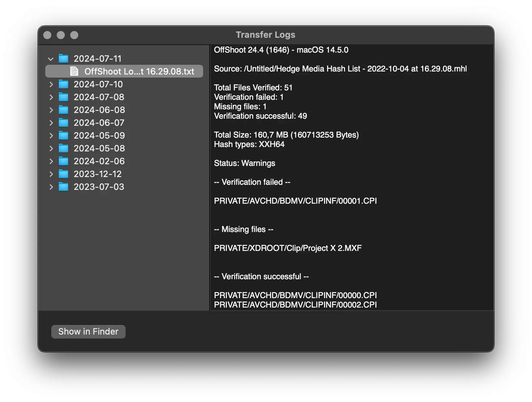Click the 2024-07-08 folder icon
This screenshot has width=532, height=402.
point(63,97)
